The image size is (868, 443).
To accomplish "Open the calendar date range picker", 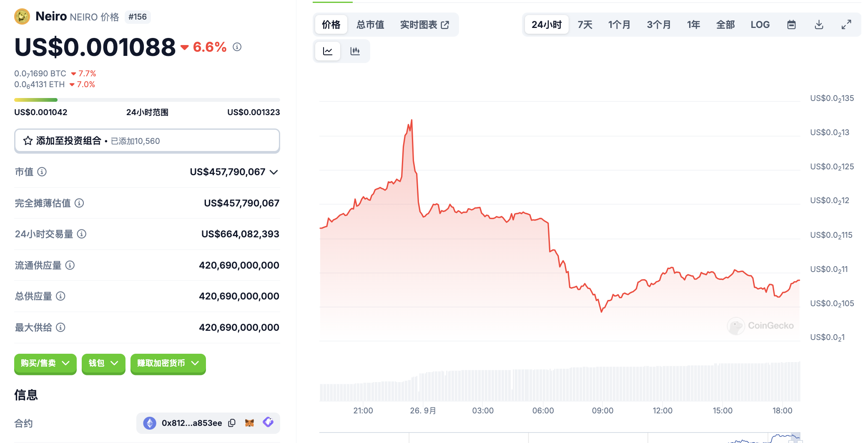I will (x=791, y=25).
